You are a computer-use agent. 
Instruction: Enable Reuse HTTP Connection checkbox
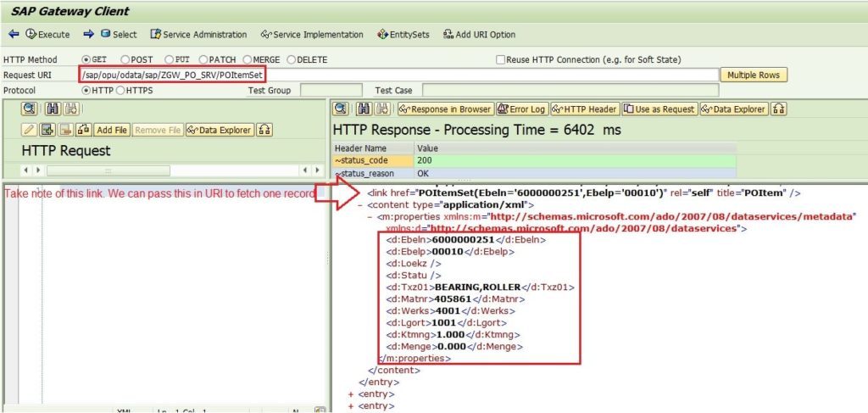pos(500,60)
